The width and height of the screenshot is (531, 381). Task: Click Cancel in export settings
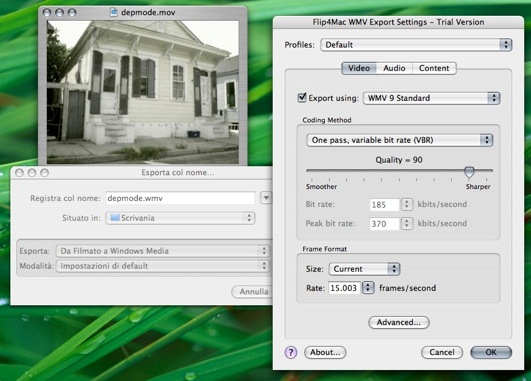click(x=442, y=353)
